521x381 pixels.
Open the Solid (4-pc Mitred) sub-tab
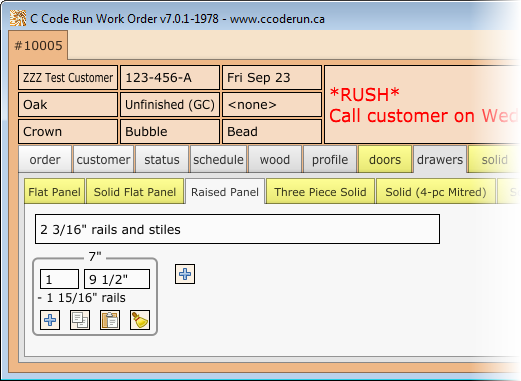click(436, 192)
